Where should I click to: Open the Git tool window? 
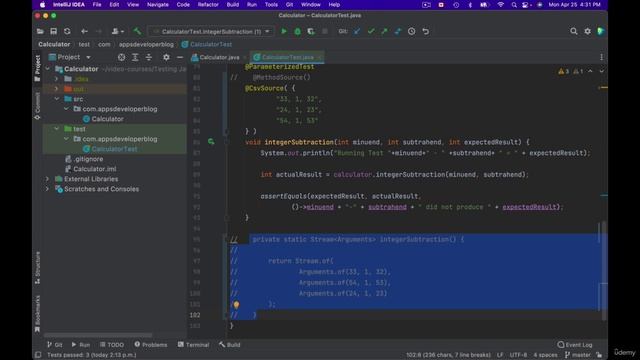point(54,345)
